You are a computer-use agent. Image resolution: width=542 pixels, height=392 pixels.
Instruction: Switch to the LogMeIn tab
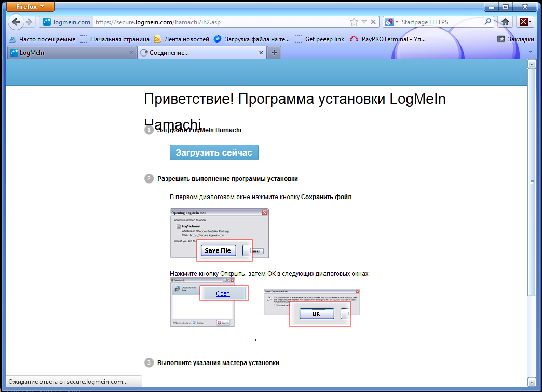click(x=67, y=53)
